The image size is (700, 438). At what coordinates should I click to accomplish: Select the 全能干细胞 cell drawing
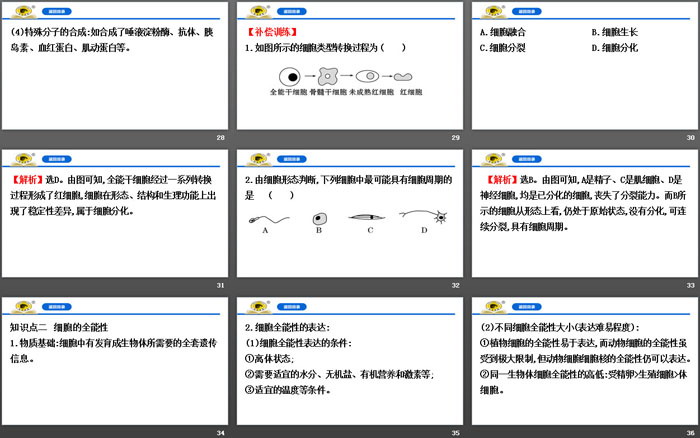click(x=289, y=77)
